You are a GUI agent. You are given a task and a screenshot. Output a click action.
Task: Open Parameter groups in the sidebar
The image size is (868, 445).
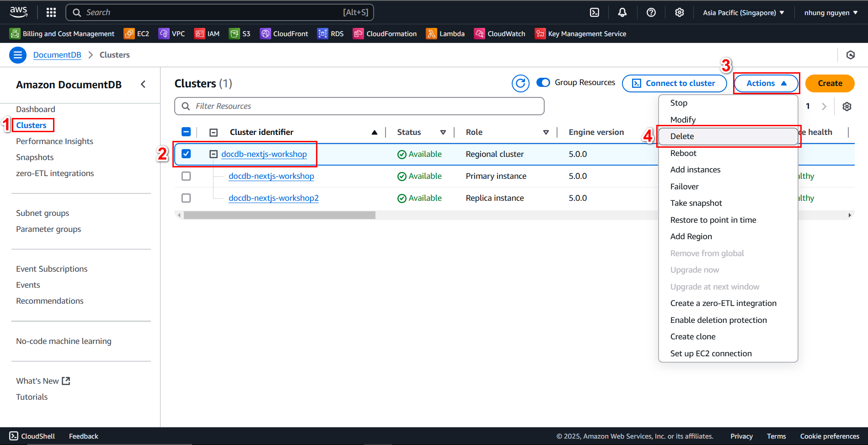[x=48, y=229]
